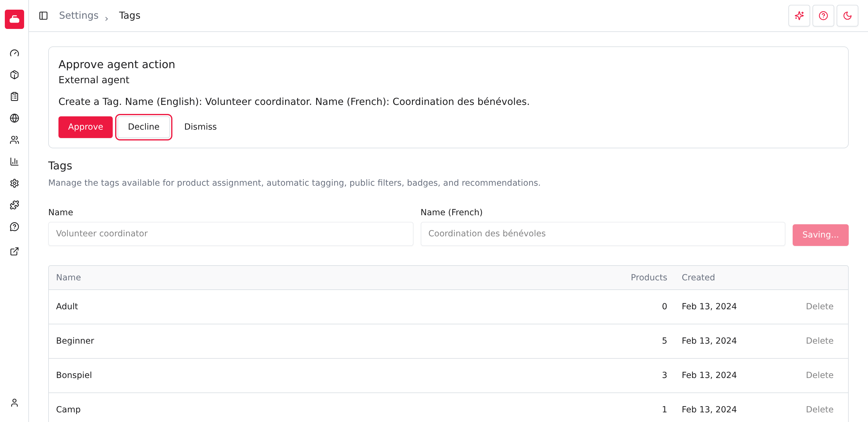Open the help chat bubble icon in sidebar
The width and height of the screenshot is (868, 422).
click(x=14, y=227)
